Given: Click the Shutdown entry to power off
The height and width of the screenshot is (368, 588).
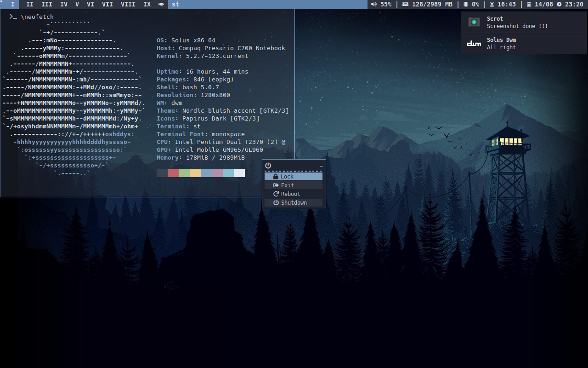Looking at the screenshot, I should pyautogui.click(x=294, y=202).
